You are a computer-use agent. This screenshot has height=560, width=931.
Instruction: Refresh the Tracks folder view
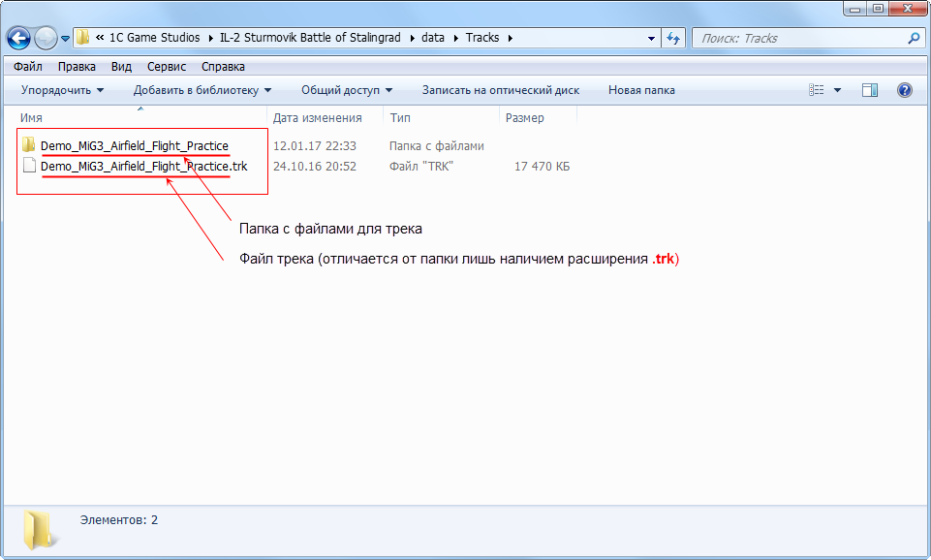coord(673,39)
